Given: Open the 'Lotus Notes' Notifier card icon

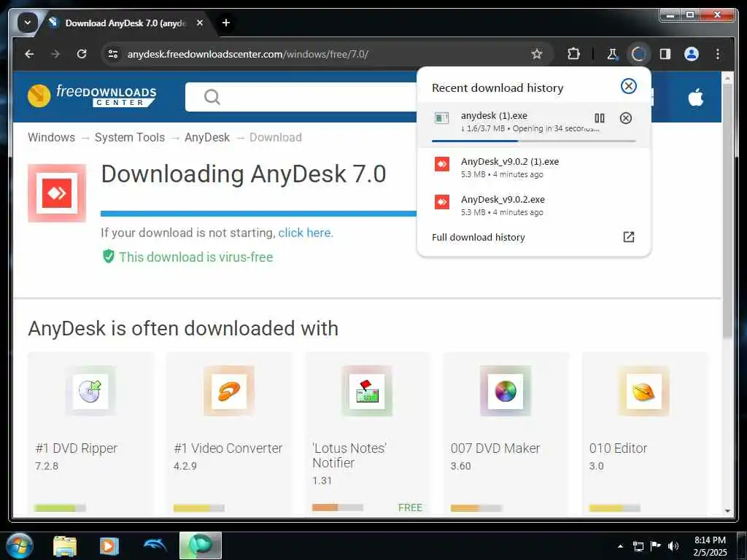Looking at the screenshot, I should (x=368, y=392).
